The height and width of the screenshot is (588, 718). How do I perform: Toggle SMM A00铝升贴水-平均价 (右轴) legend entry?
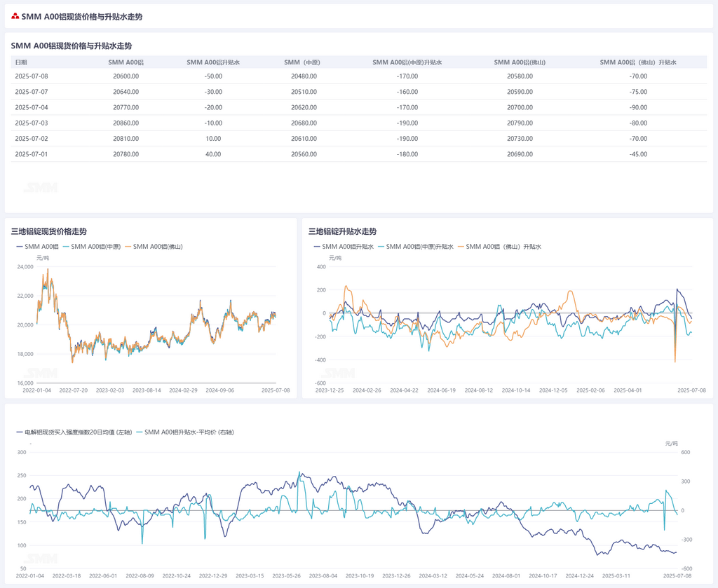coord(185,432)
